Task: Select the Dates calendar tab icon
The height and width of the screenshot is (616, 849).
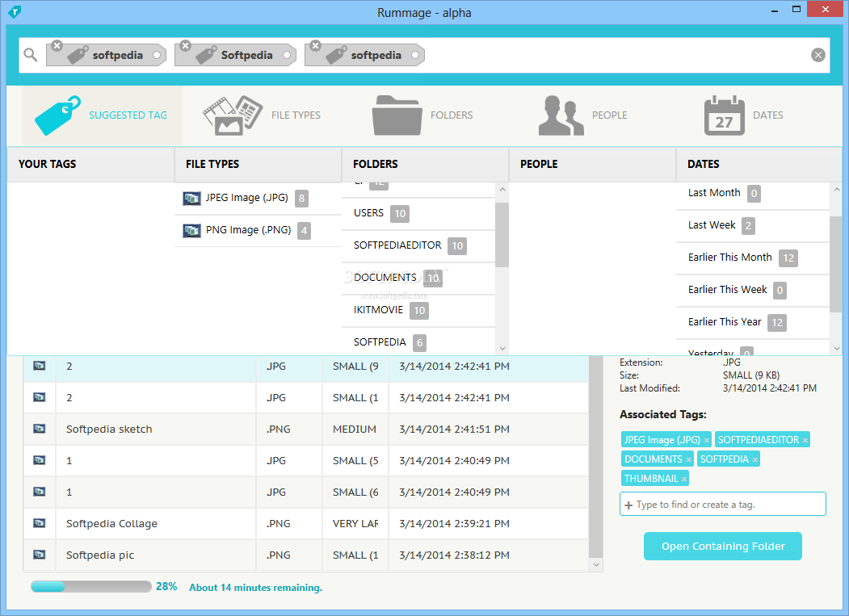Action: [724, 115]
